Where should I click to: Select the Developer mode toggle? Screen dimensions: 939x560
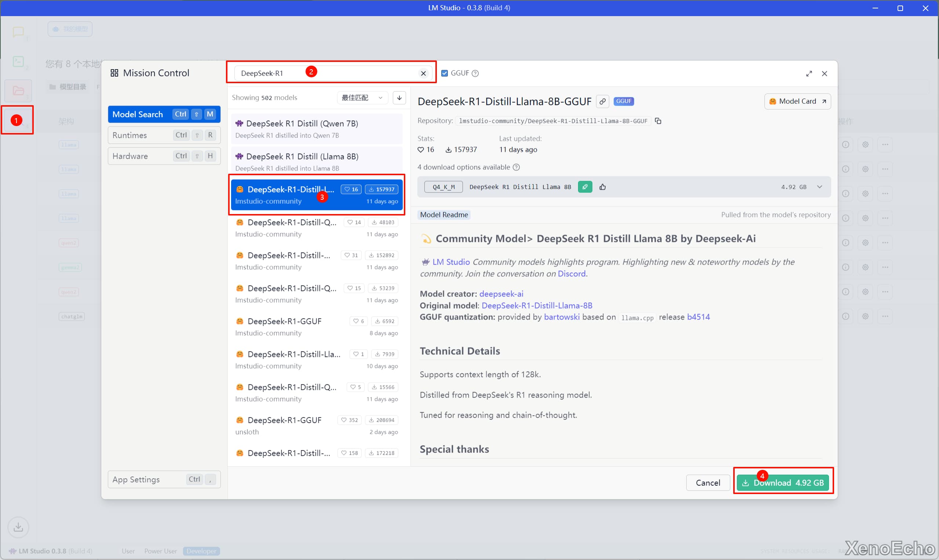[x=201, y=551]
